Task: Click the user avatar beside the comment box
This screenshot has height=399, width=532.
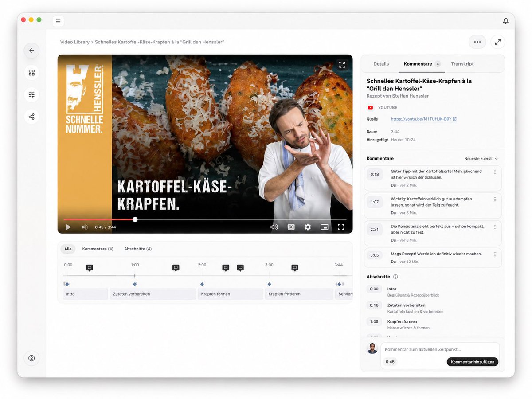Action: (372, 348)
